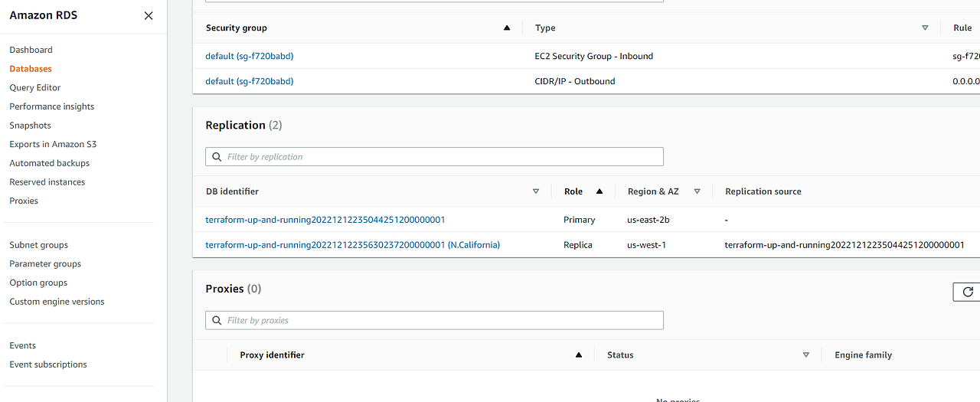Image resolution: width=980 pixels, height=402 pixels.
Task: Sort proxies by Proxy identifier arrow
Action: coord(579,355)
